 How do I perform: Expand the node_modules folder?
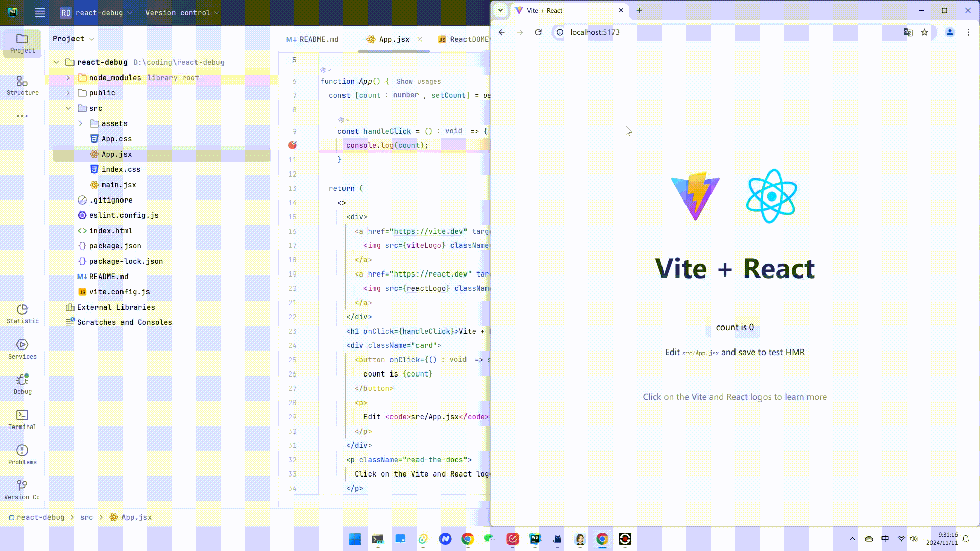pos(68,78)
